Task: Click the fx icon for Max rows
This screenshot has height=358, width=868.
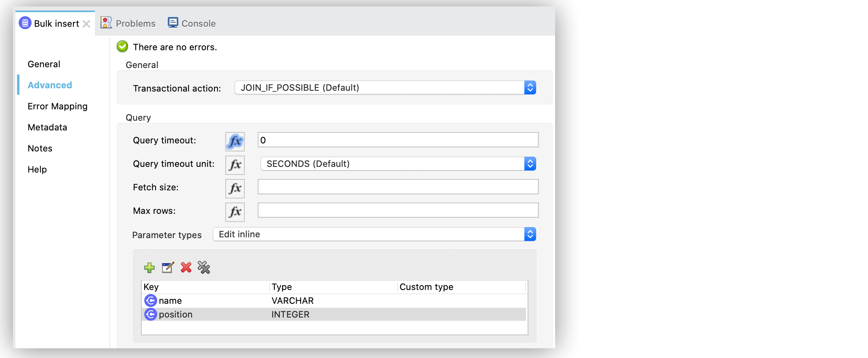Action: point(235,212)
